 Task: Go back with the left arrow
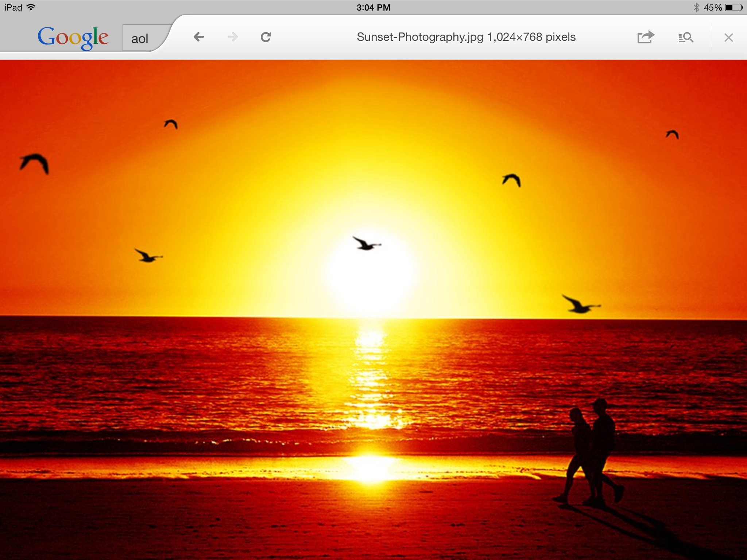point(199,37)
